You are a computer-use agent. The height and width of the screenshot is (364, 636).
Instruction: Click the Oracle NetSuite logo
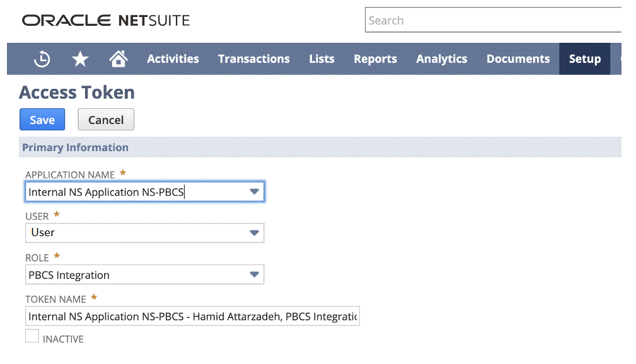106,20
